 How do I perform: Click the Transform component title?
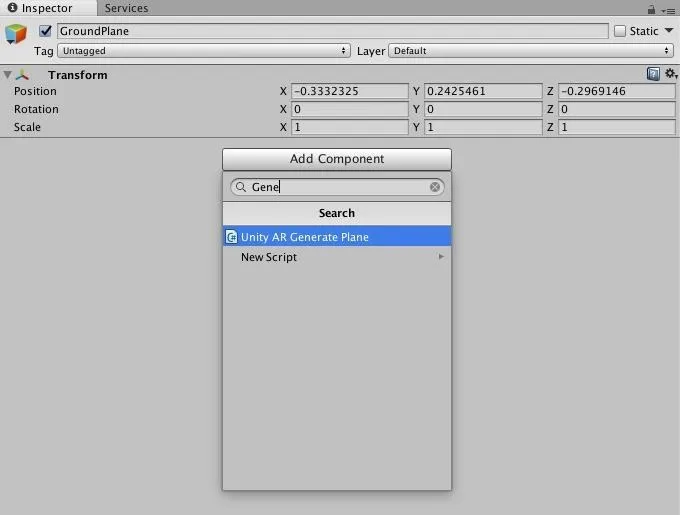click(78, 75)
